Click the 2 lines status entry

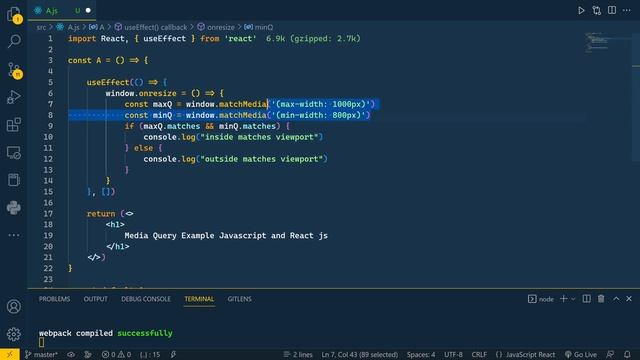(298, 354)
